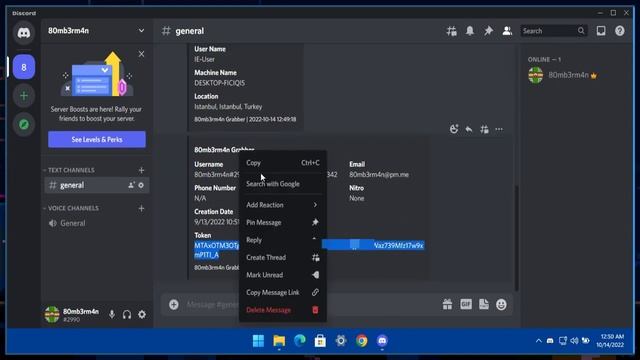The height and width of the screenshot is (360, 640).
Task: Select the server icon labeled 8
Action: tap(24, 67)
